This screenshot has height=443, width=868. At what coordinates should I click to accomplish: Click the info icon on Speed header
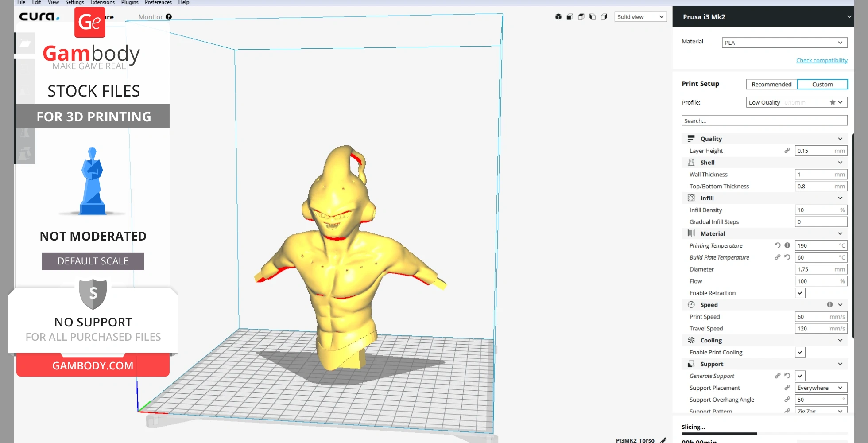[x=829, y=305]
